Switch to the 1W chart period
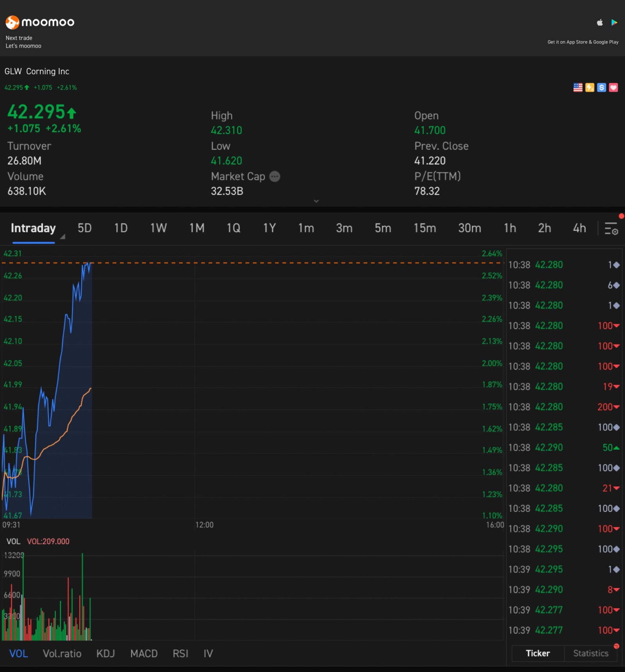Image resolution: width=625 pixels, height=672 pixels. pos(159,228)
